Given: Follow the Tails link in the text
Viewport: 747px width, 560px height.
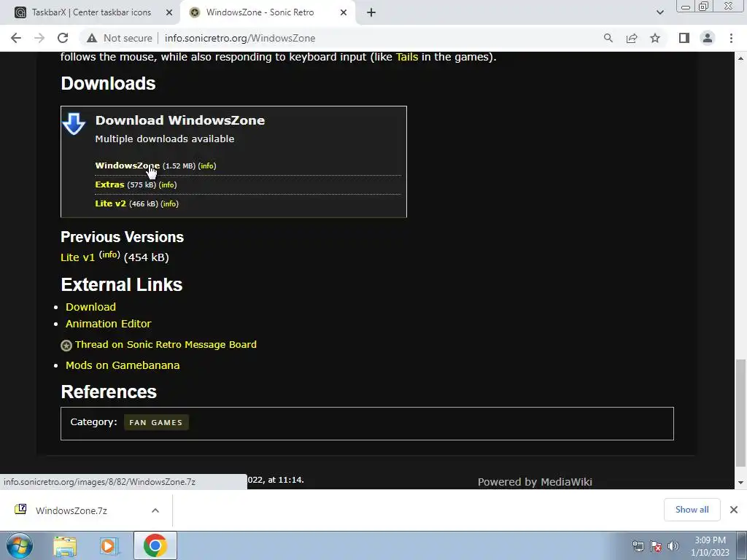Looking at the screenshot, I should pyautogui.click(x=407, y=57).
